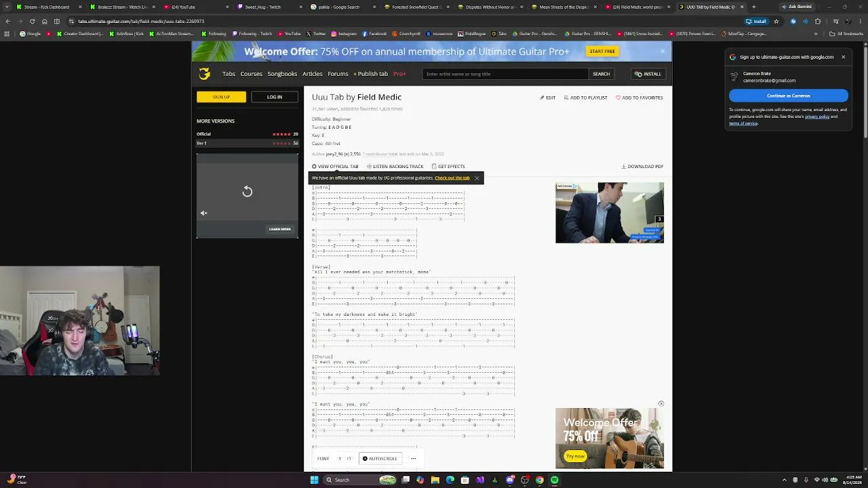Switch to the YouTube browser tab

pyautogui.click(x=197, y=7)
